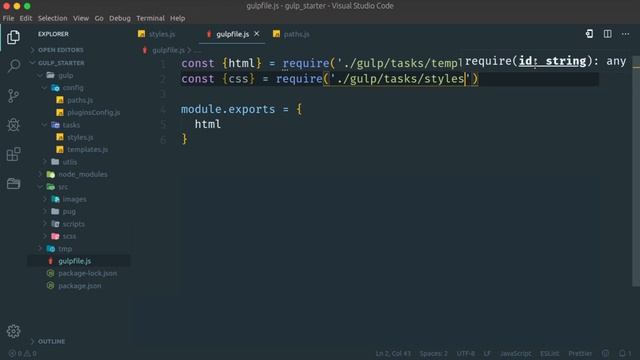Open the Terminal menu

(150, 18)
